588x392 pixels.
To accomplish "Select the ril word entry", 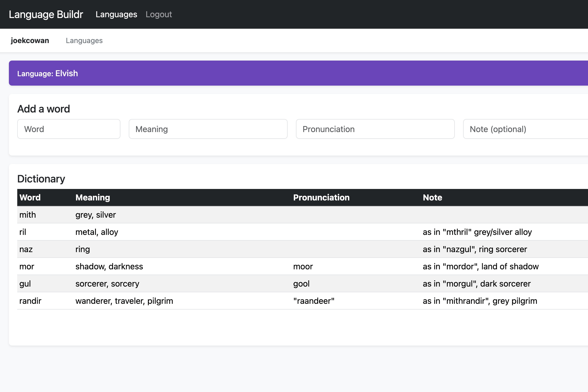I will point(23,232).
